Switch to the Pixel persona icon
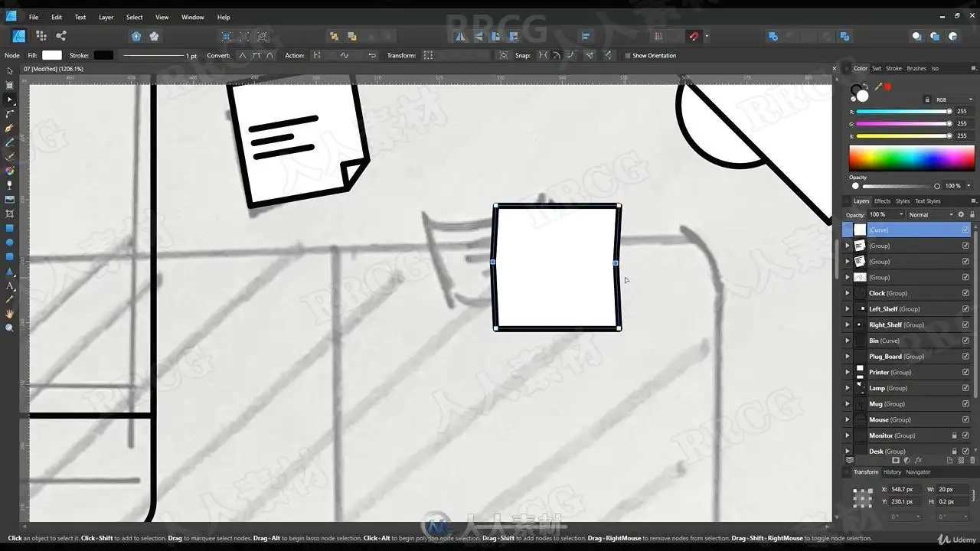The height and width of the screenshot is (551, 980). (41, 36)
